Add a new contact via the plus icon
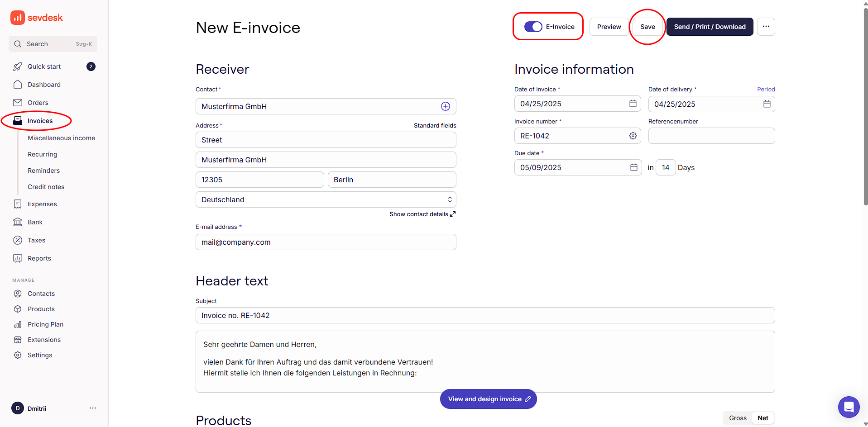868x427 pixels. coord(446,106)
